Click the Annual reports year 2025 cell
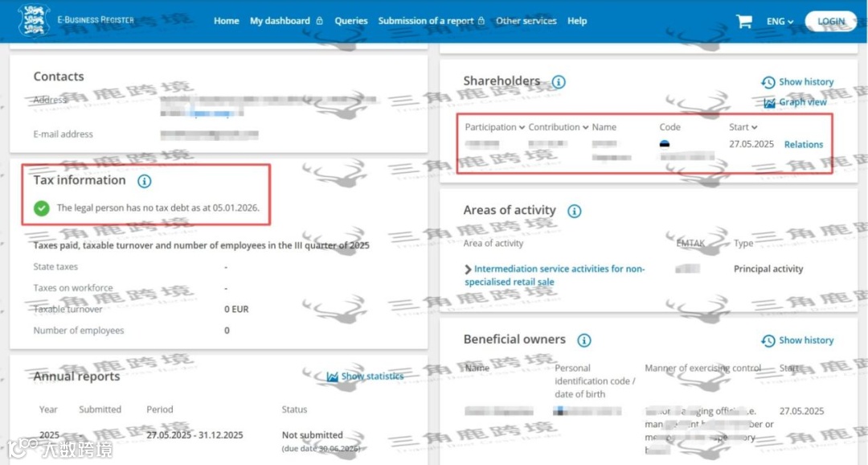Screen dimensions: 868x465 point(49,435)
